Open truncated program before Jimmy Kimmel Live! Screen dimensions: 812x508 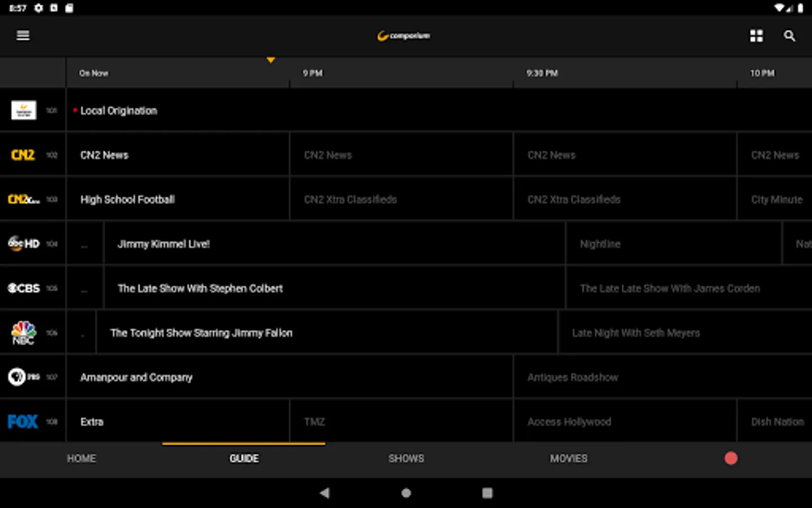85,244
